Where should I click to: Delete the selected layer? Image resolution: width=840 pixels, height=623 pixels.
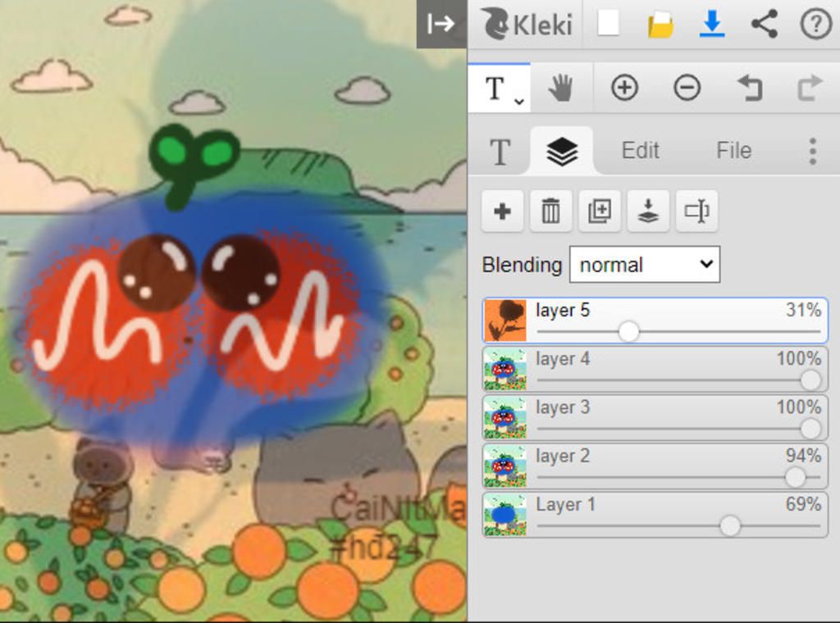pos(550,211)
